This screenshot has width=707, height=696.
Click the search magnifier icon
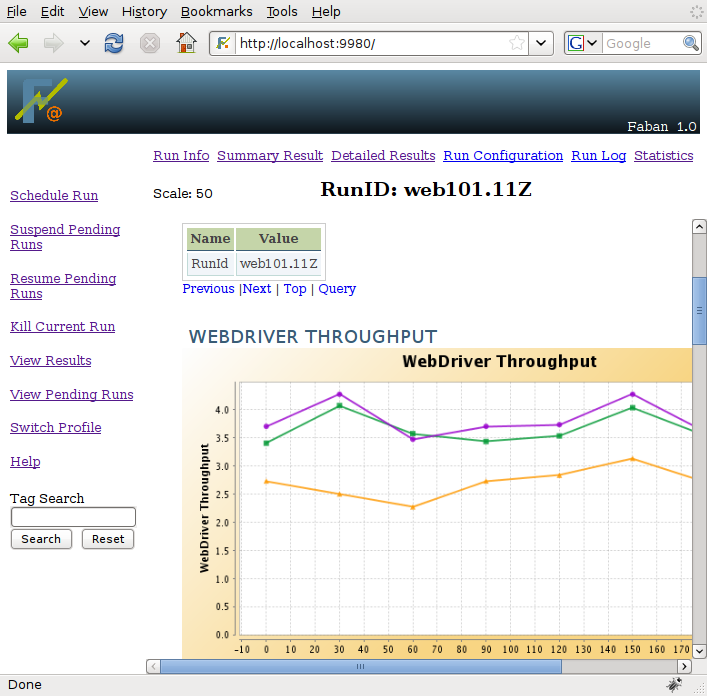[691, 43]
